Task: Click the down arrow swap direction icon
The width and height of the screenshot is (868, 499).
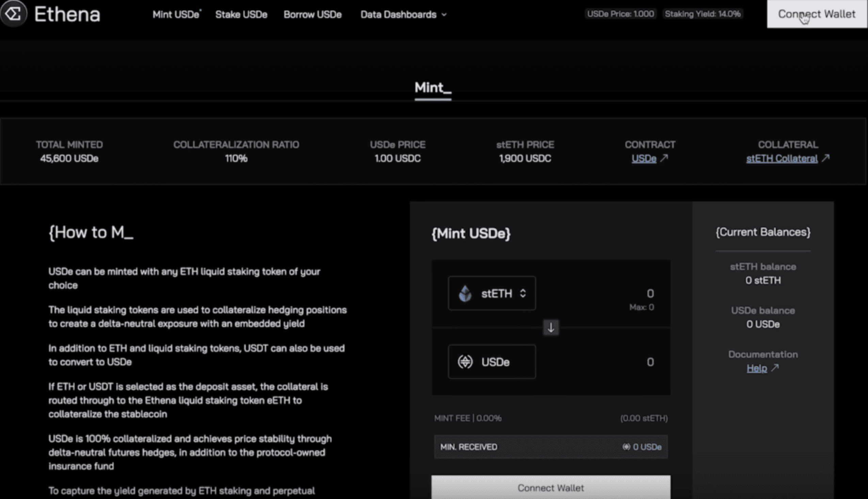Action: (551, 328)
